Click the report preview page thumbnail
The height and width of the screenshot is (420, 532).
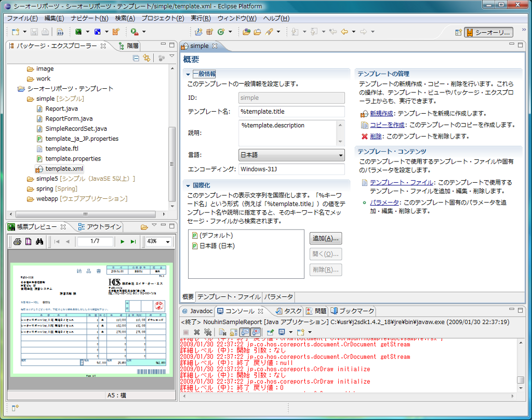point(91,320)
